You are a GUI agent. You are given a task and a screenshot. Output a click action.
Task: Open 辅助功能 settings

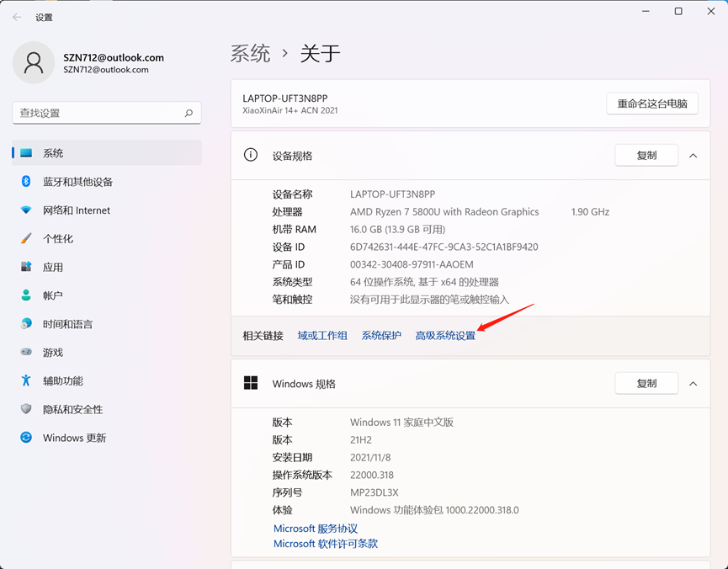point(107,381)
